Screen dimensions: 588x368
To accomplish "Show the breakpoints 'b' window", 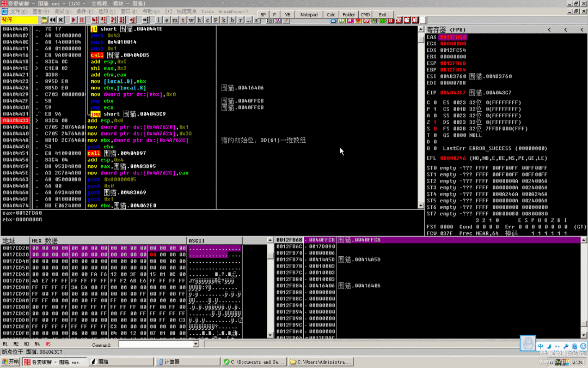I will pyautogui.click(x=232, y=20).
